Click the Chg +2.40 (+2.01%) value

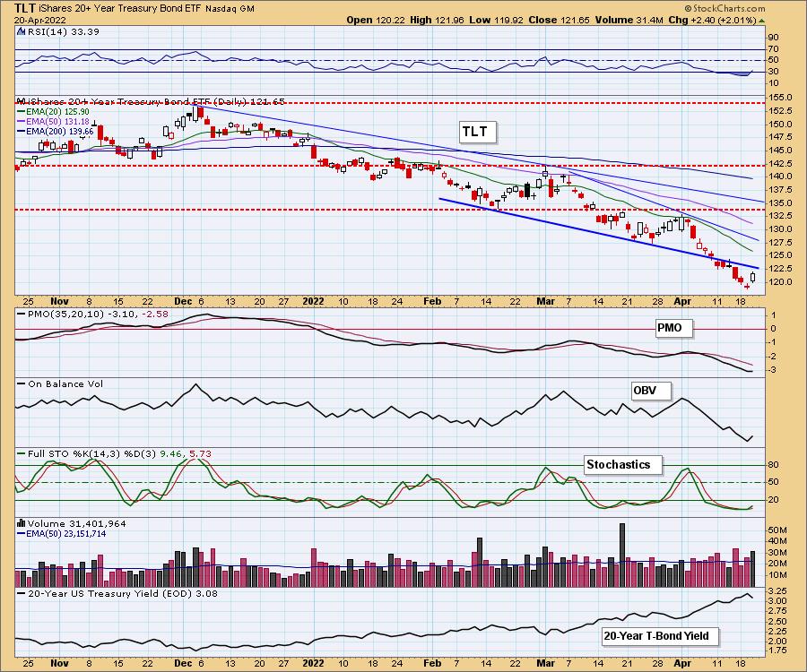[712, 20]
